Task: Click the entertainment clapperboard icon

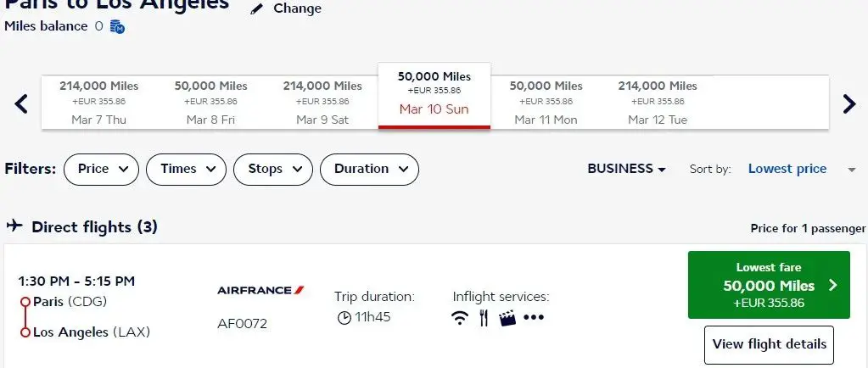Action: tap(507, 318)
